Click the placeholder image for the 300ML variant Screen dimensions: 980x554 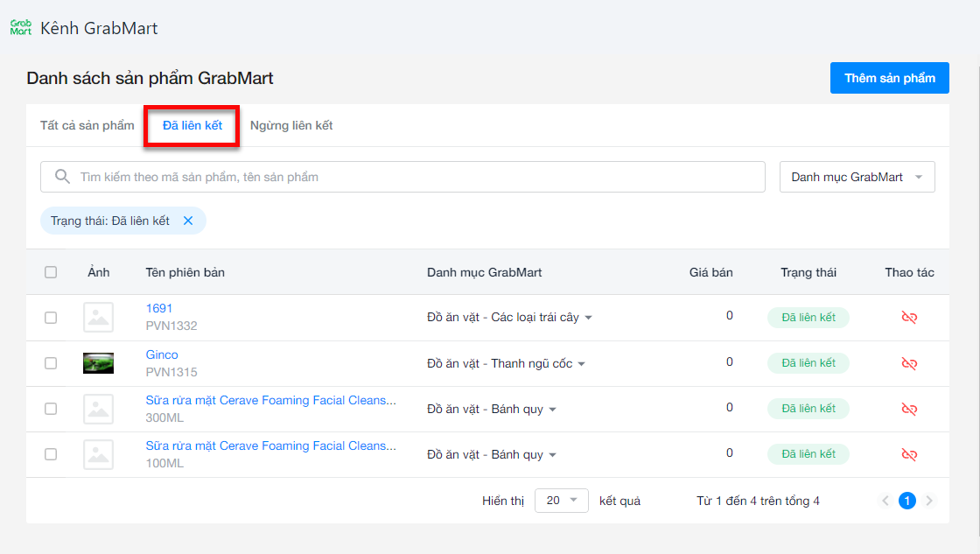click(98, 409)
